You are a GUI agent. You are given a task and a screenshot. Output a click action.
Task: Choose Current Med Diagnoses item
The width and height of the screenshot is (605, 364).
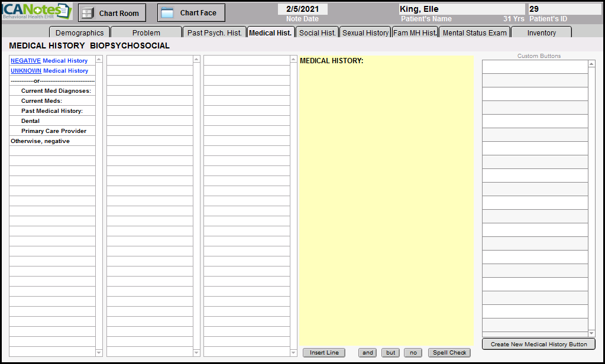56,91
